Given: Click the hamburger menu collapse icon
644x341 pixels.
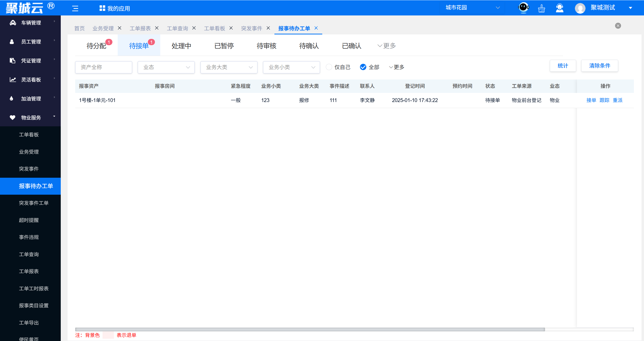Looking at the screenshot, I should [x=75, y=8].
